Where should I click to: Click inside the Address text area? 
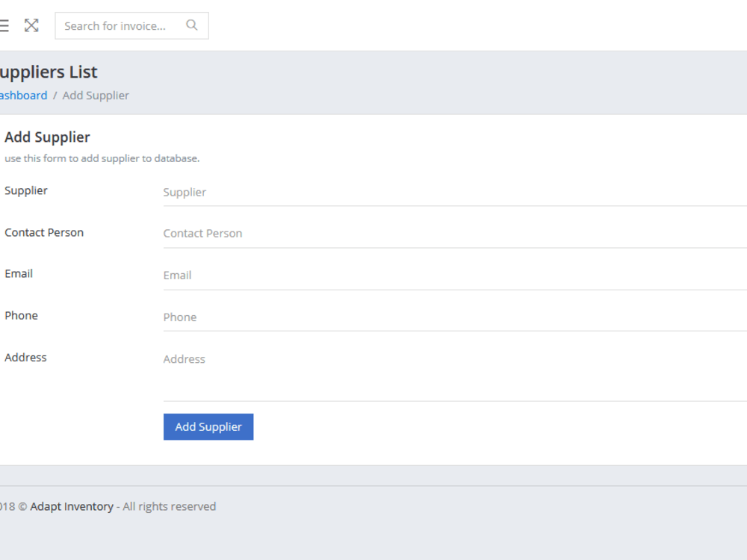[455, 374]
